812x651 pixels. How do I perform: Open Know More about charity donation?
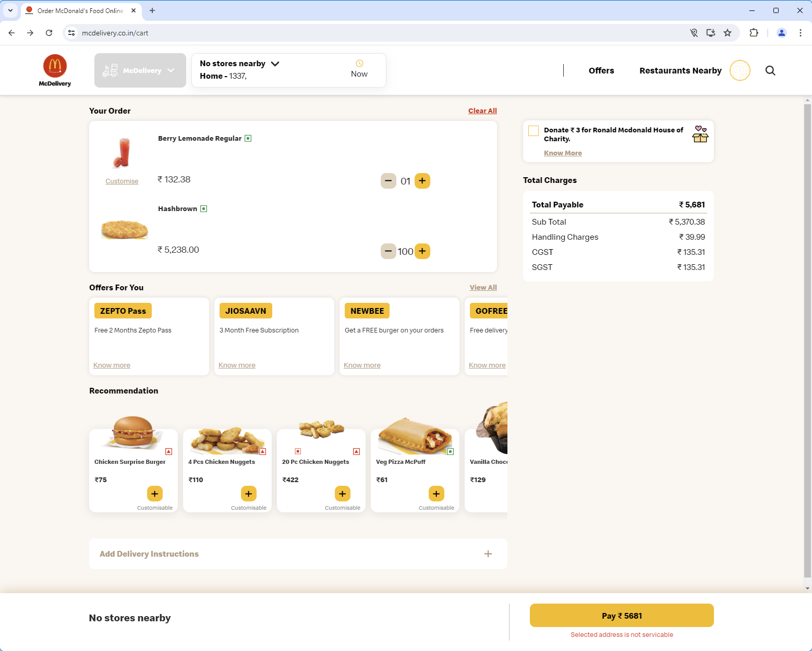[x=563, y=153]
